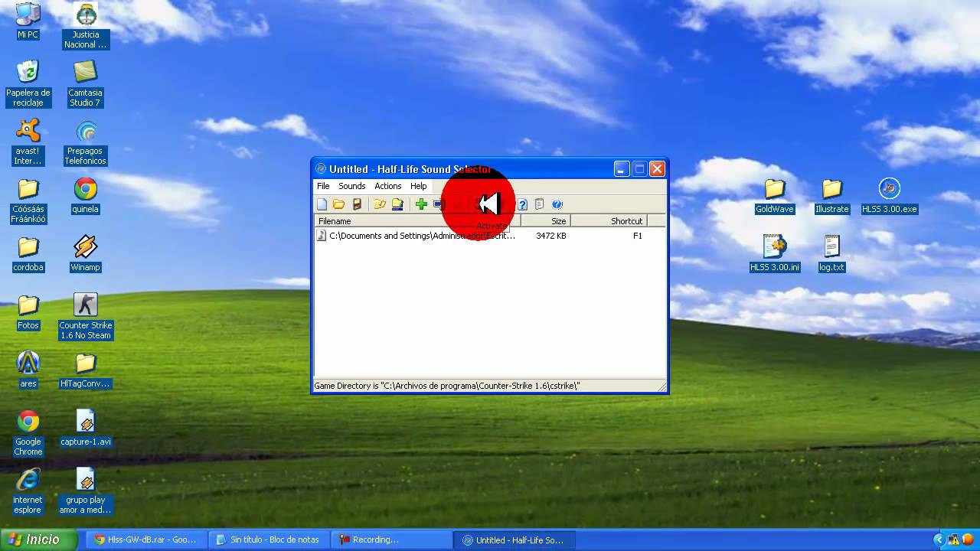Select the Illustrate folder icon

click(x=832, y=196)
